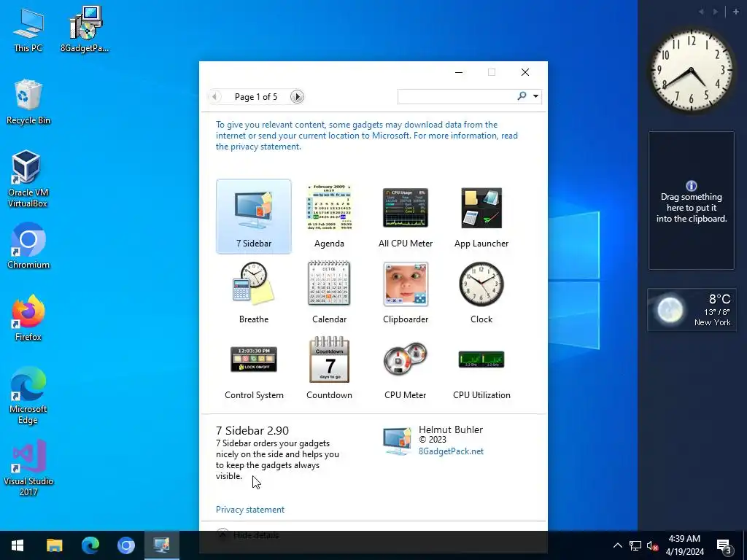The width and height of the screenshot is (747, 560).
Task: Click the 7 Sidebar details monitor icon
Action: pyautogui.click(x=397, y=440)
